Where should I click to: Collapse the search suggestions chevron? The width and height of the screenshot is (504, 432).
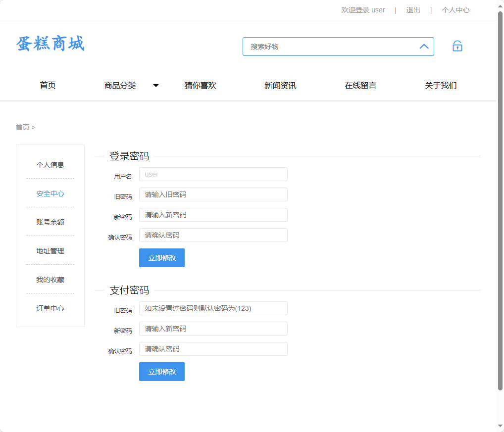tap(424, 46)
